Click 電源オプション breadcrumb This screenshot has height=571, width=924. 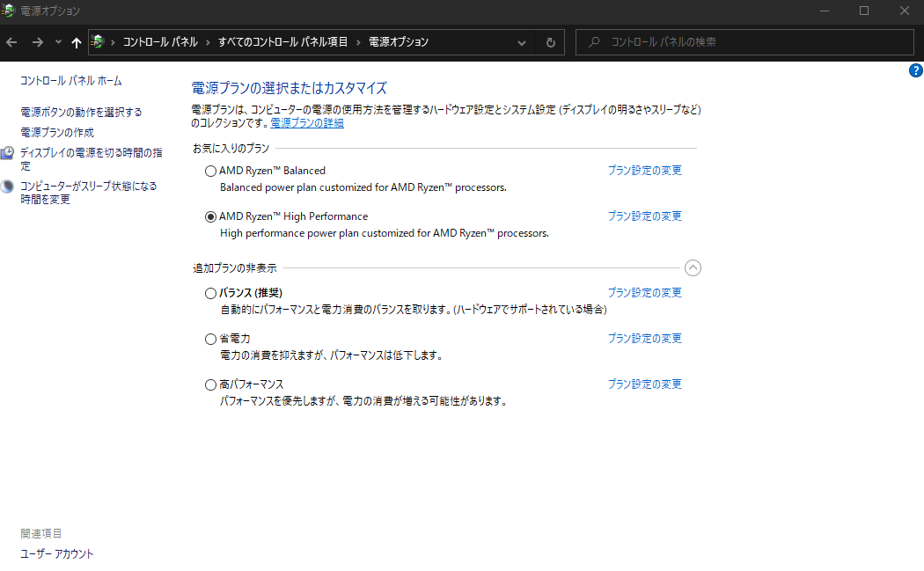(399, 42)
